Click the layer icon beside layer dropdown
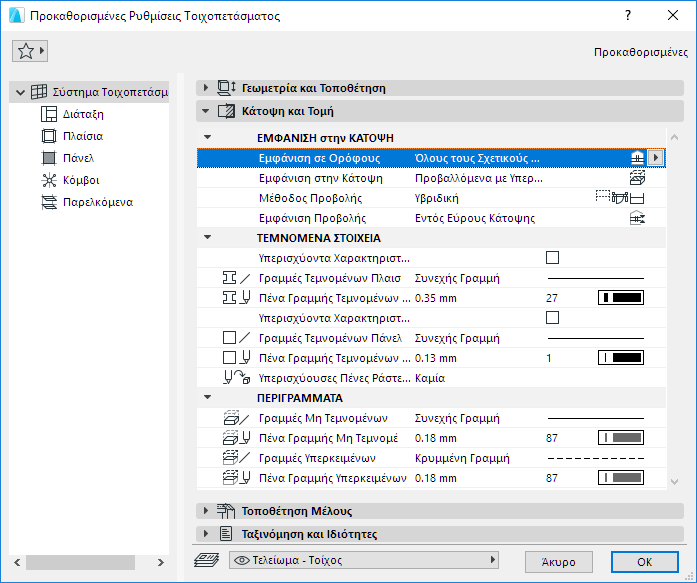 tap(206, 560)
